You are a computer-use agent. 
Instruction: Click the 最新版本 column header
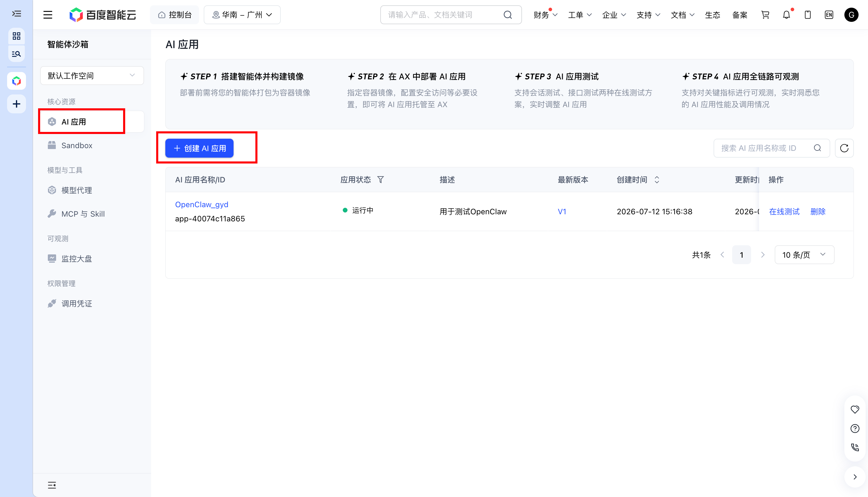pyautogui.click(x=573, y=179)
